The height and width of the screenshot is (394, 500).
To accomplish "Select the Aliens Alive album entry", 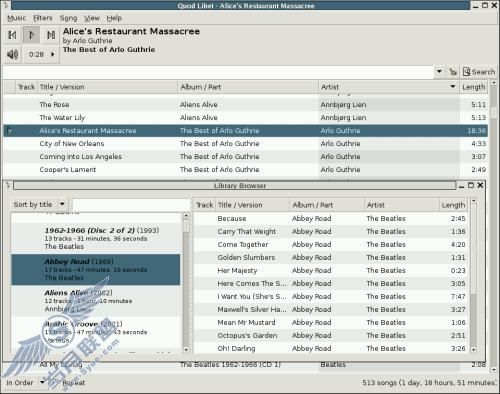I will [x=96, y=301].
